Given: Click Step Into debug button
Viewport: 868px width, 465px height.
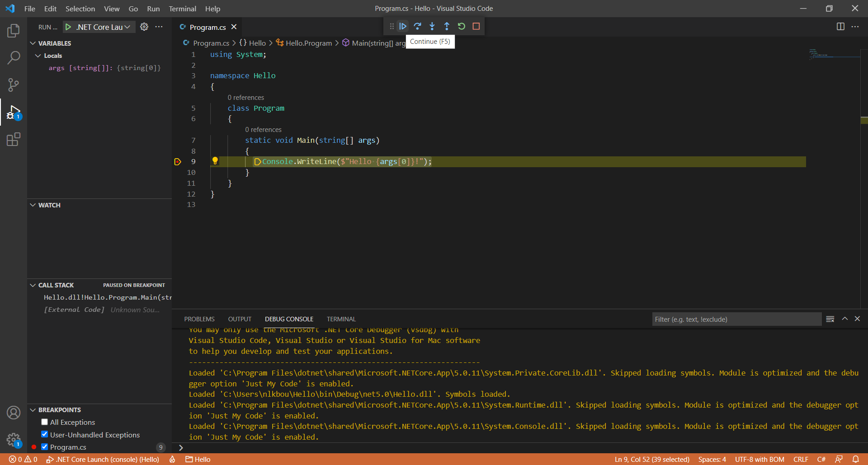Looking at the screenshot, I should point(432,26).
